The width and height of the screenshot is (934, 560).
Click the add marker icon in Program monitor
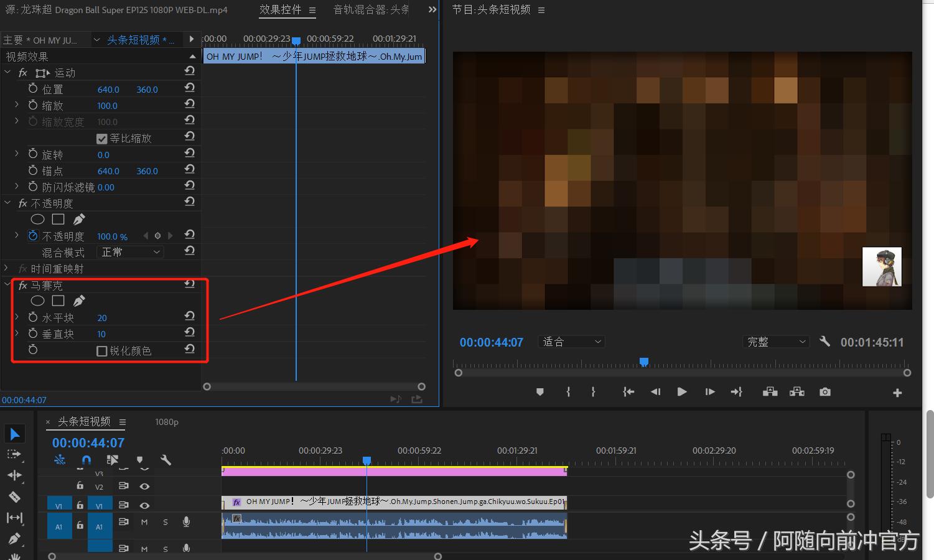pyautogui.click(x=540, y=392)
